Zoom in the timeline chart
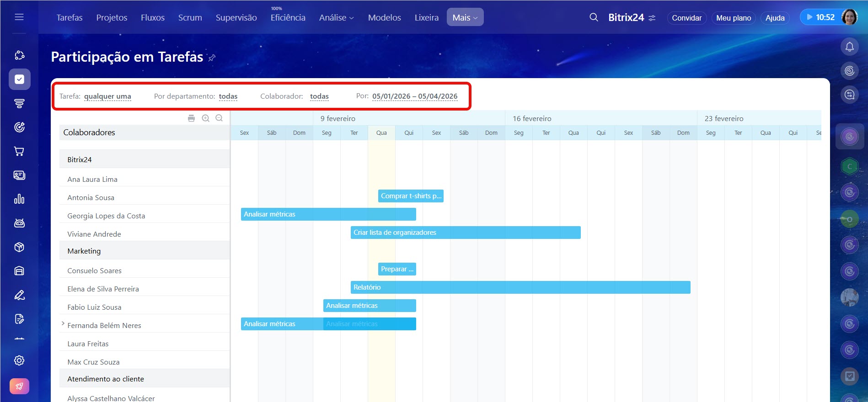This screenshot has height=402, width=868. [206, 118]
